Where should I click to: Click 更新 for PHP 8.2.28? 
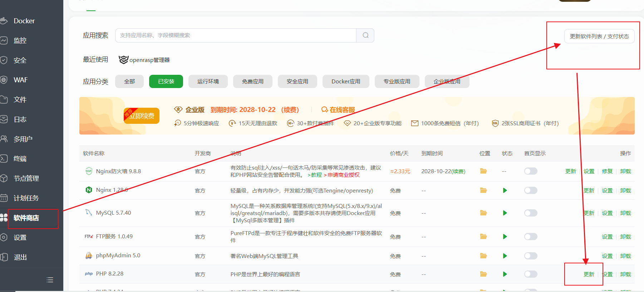point(589,274)
